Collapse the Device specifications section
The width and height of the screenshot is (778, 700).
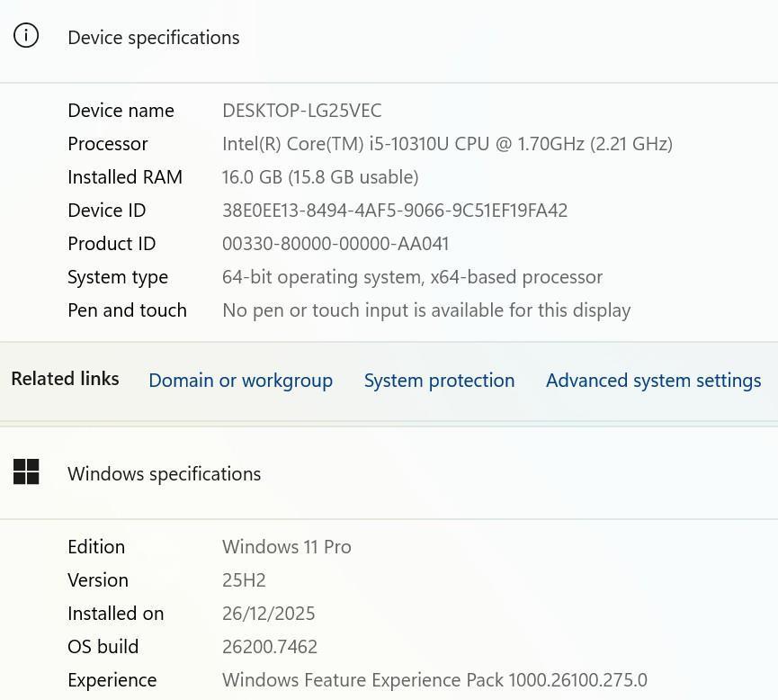coord(153,38)
